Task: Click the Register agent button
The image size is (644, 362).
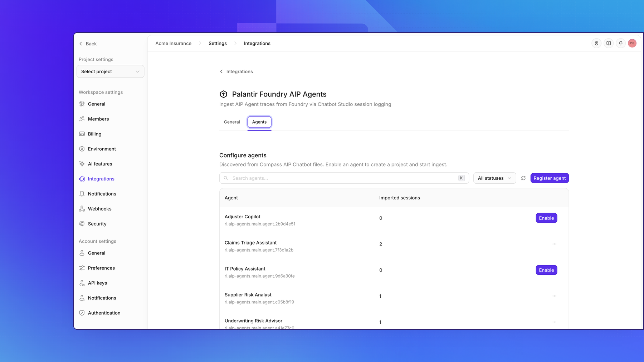Action: coord(550,178)
